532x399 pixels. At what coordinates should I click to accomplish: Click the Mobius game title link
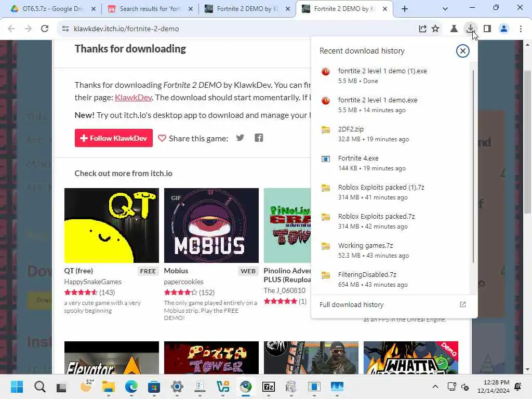pyautogui.click(x=176, y=271)
